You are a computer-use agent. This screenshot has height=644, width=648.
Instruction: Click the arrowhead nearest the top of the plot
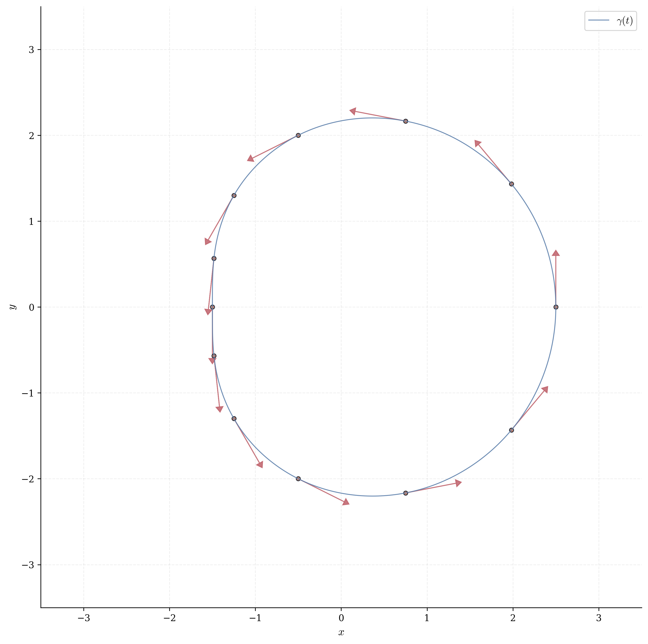pyautogui.click(x=353, y=111)
